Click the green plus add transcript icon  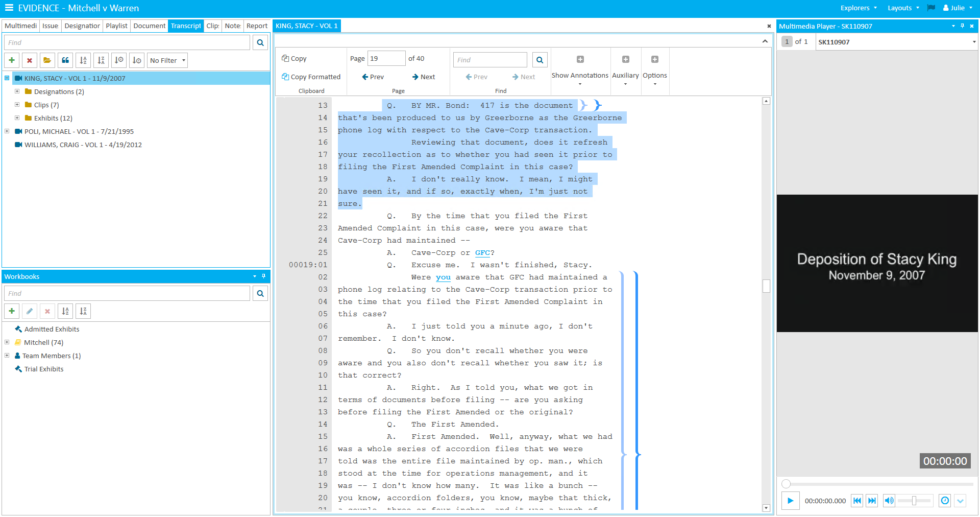[12, 60]
